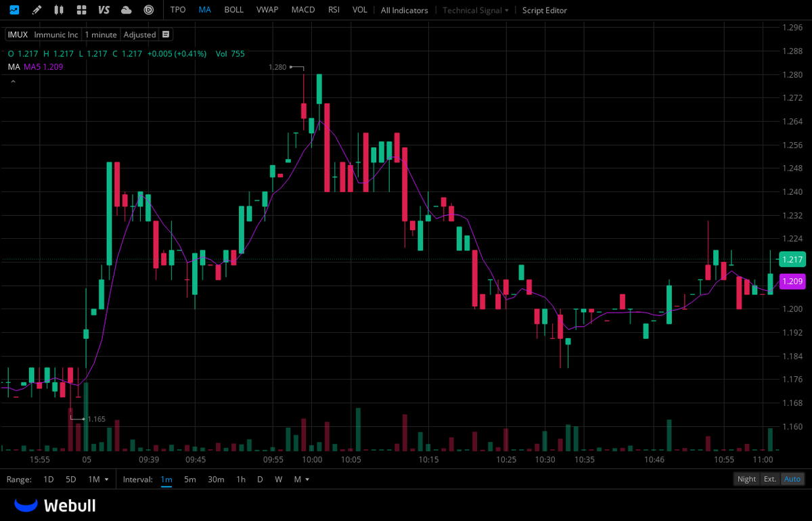The image size is (812, 521).
Task: Toggle the TPO indicator
Action: coord(178,10)
